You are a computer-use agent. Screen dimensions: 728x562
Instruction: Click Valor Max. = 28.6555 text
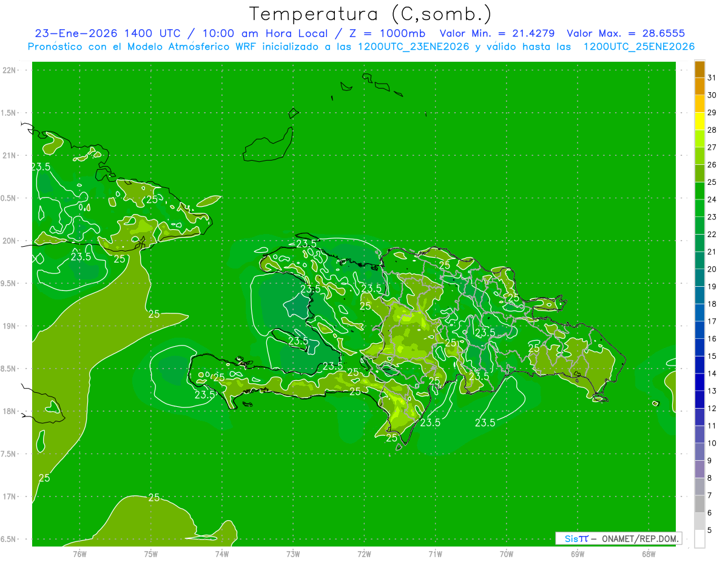pos(627,33)
